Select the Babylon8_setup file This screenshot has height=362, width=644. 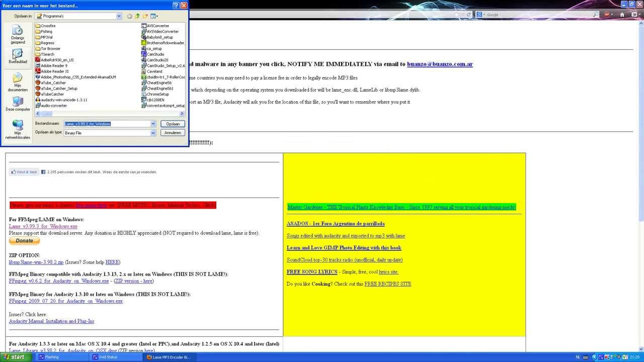click(x=157, y=37)
